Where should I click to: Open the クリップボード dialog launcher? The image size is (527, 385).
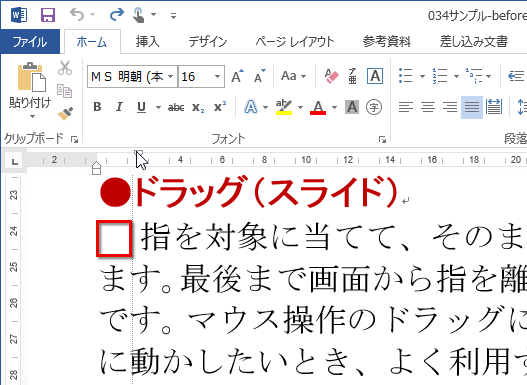pos(75,139)
